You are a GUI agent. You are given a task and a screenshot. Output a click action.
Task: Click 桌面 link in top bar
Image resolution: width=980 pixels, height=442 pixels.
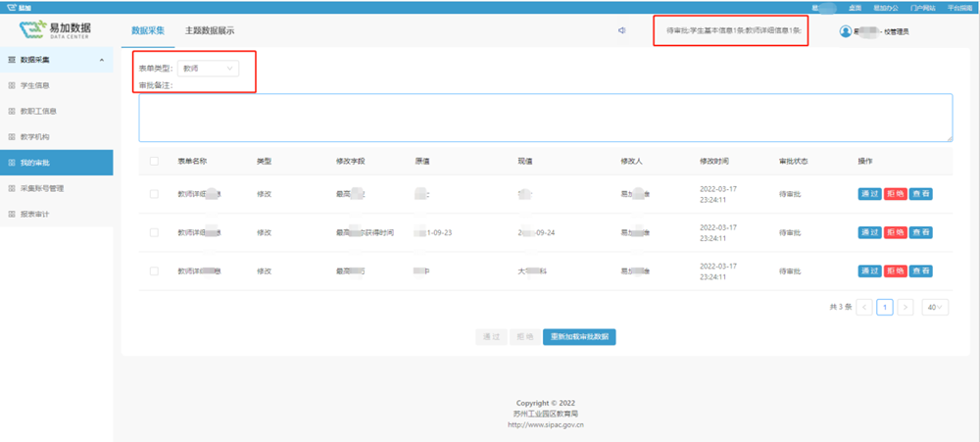855,8
